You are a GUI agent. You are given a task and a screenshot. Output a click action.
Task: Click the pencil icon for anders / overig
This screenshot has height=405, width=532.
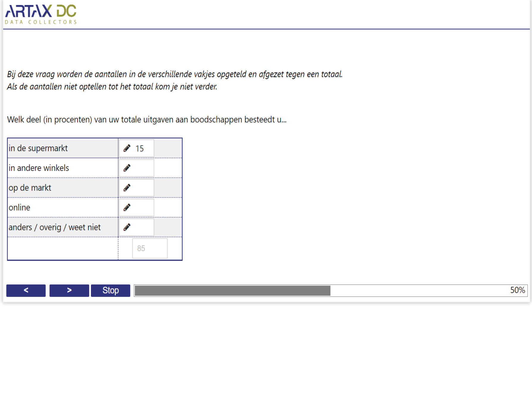tap(127, 227)
